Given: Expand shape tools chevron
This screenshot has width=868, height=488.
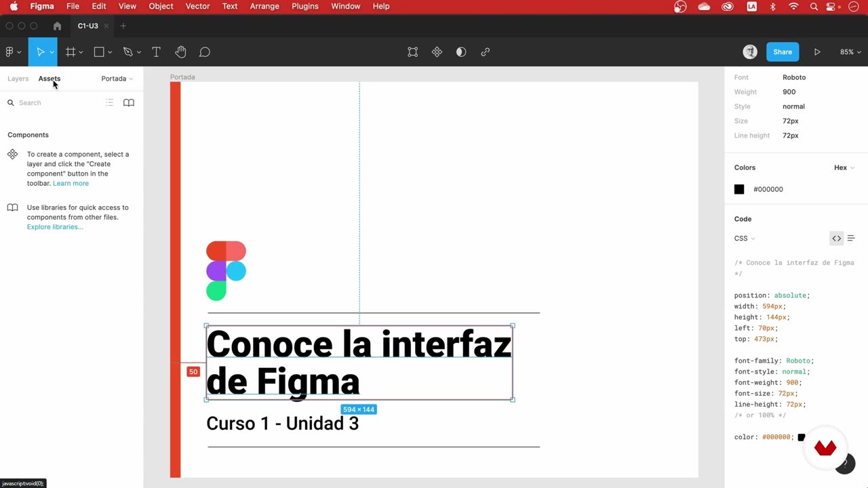Looking at the screenshot, I should click(x=110, y=52).
